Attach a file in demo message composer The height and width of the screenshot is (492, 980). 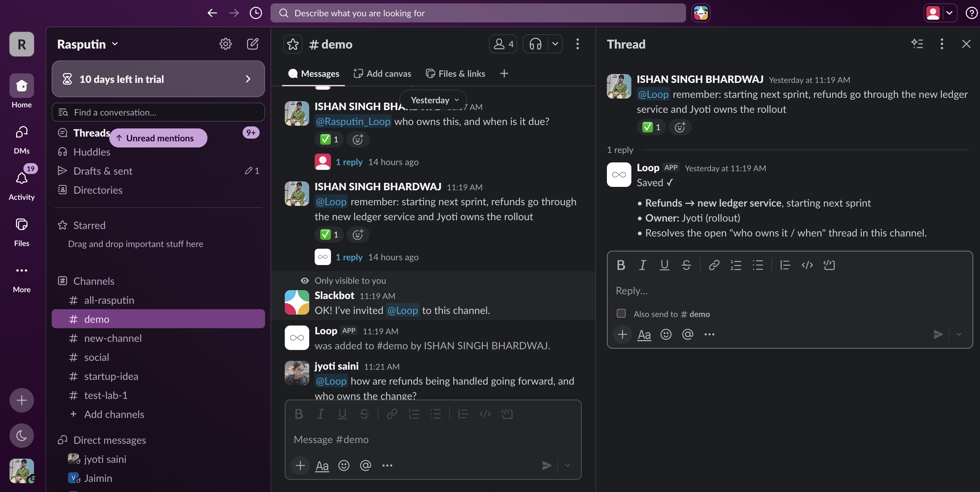coord(300,465)
